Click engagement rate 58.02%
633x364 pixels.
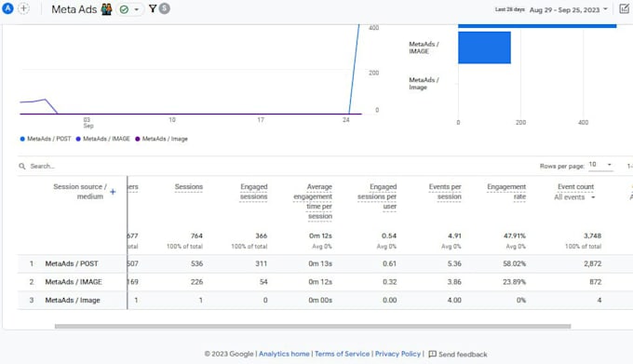514,263
